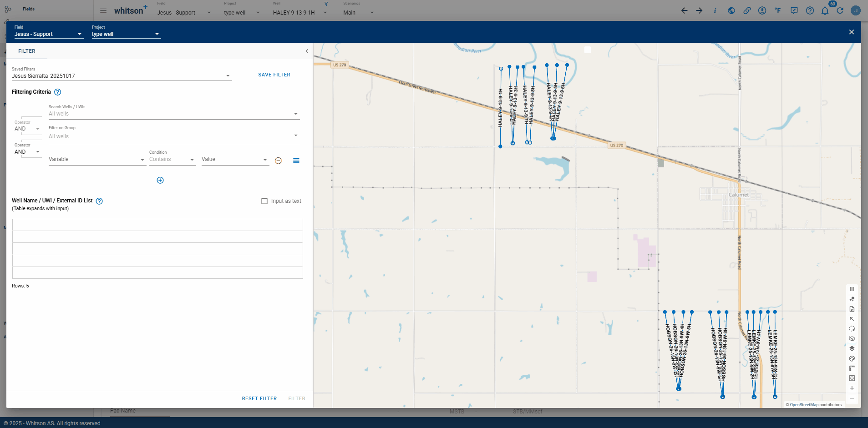The height and width of the screenshot is (428, 868).
Task: Toggle the pause icon in map toolbar
Action: (852, 289)
